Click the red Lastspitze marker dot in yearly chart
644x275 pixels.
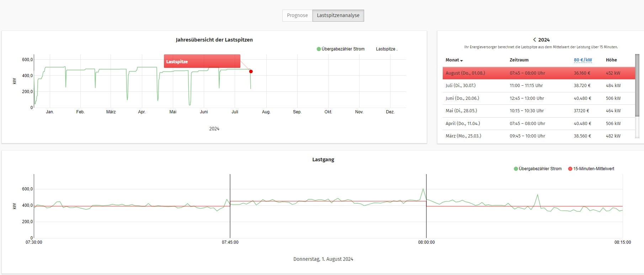click(x=251, y=71)
